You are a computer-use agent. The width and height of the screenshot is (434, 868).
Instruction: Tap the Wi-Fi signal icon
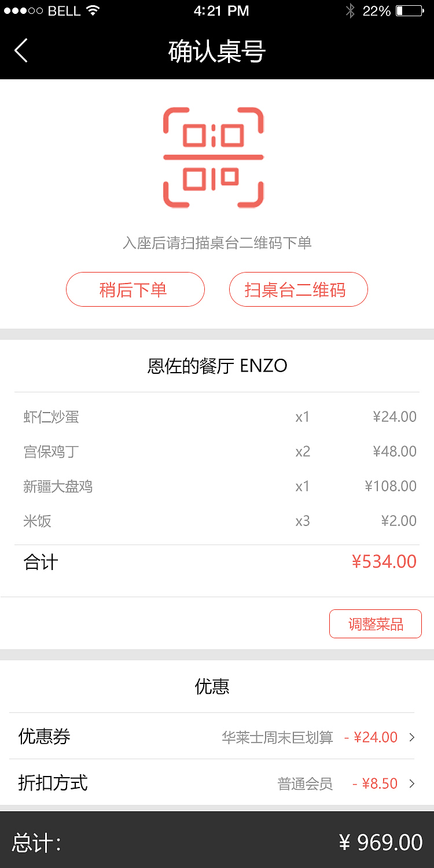(x=93, y=10)
